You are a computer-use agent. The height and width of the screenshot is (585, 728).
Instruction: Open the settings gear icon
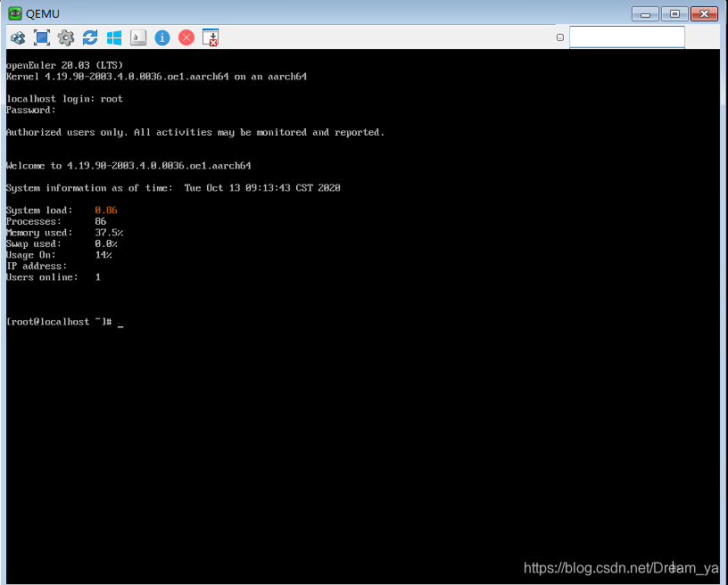pyautogui.click(x=66, y=37)
